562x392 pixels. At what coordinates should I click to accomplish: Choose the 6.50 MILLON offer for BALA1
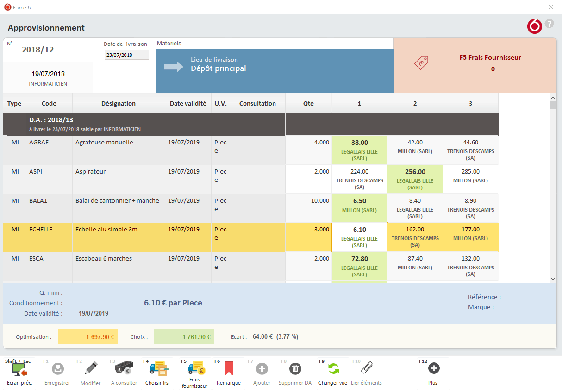(x=359, y=208)
